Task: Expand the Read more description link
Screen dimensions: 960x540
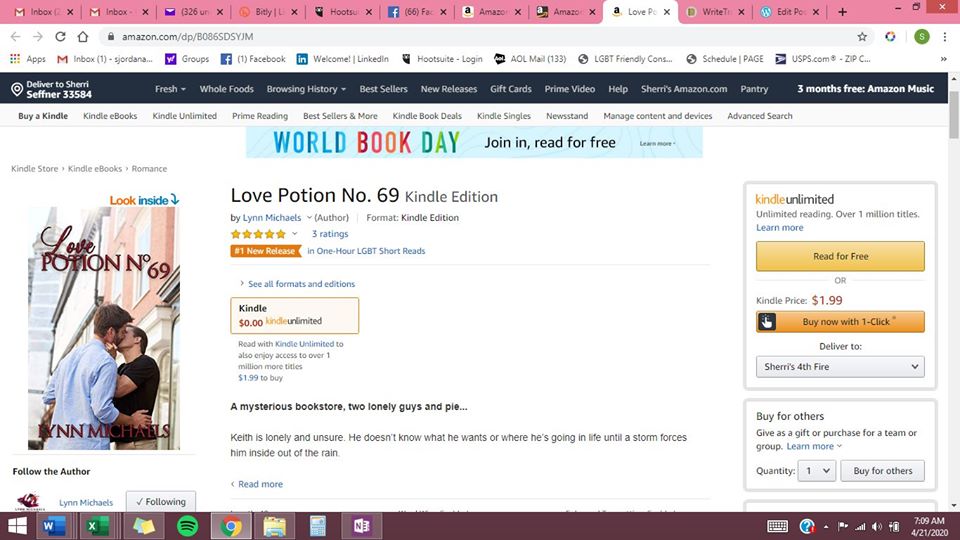Action: 260,484
